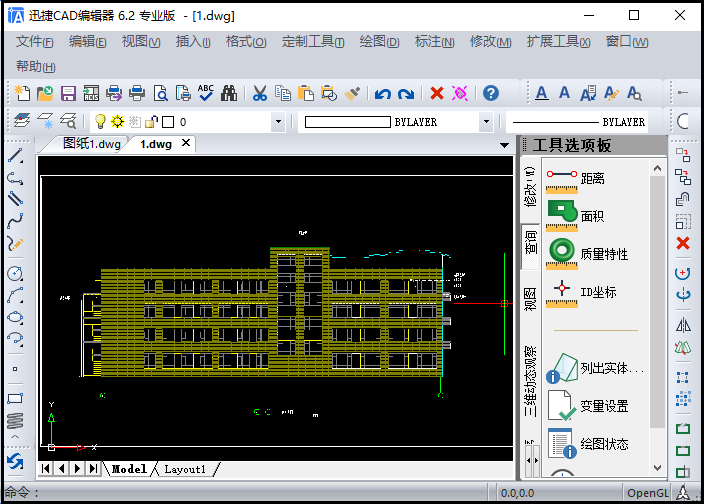Create a new drawing file
This screenshot has width=704, height=504.
point(22,93)
